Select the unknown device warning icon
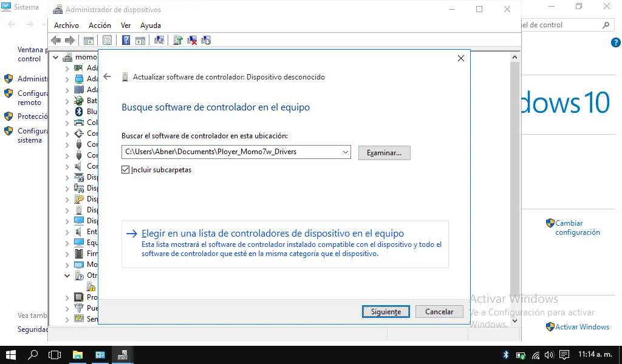The width and height of the screenshot is (622, 364). click(91, 286)
